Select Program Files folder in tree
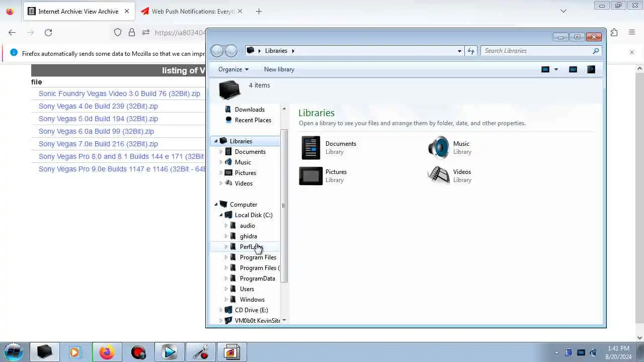Image resolution: width=644 pixels, height=362 pixels. point(258,257)
